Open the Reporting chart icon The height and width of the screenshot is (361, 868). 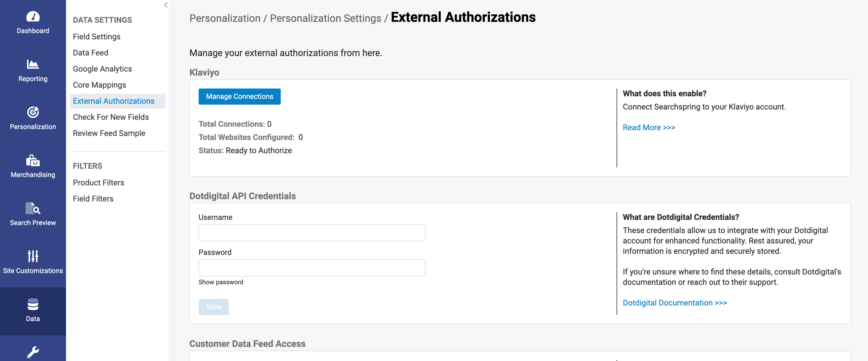click(x=33, y=64)
